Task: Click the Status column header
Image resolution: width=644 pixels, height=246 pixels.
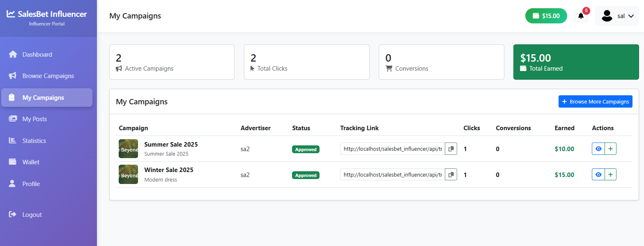Action: tap(301, 128)
